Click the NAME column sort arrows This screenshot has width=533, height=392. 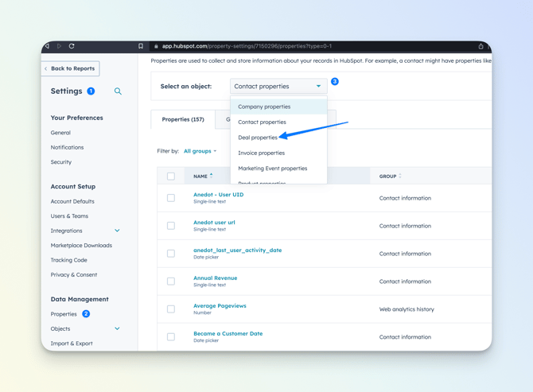[x=211, y=176]
